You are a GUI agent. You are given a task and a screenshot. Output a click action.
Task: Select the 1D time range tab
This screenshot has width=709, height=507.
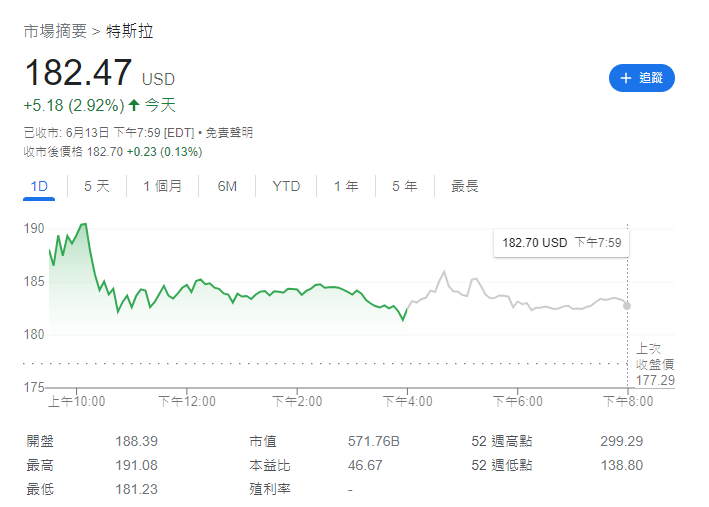click(x=40, y=186)
